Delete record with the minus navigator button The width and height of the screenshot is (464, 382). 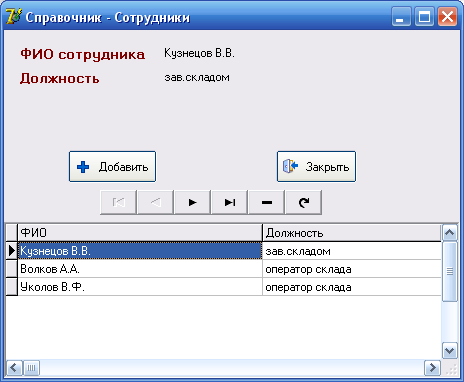[x=267, y=202]
